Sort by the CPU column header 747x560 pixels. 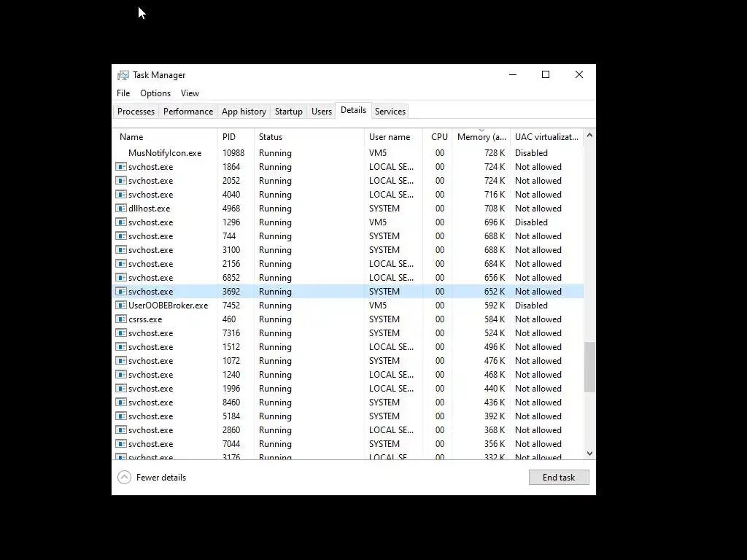tap(438, 136)
